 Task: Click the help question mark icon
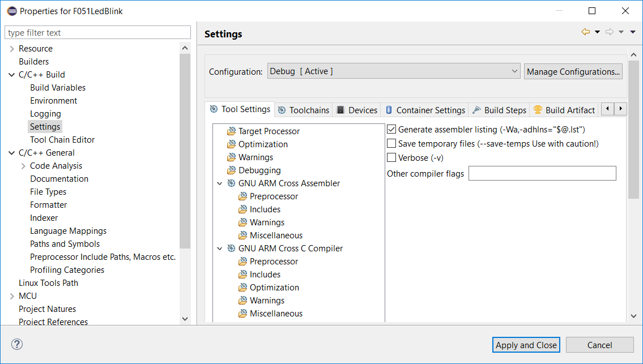pyautogui.click(x=17, y=344)
